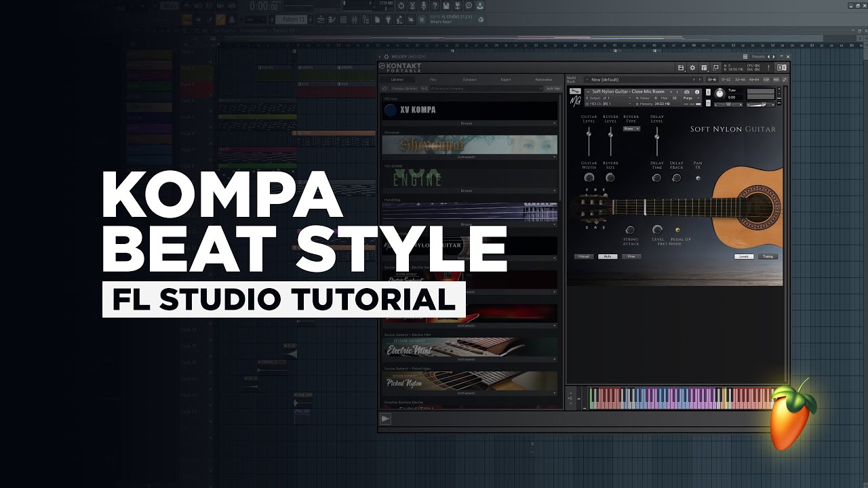868x488 pixels.
Task: Click the Kontakt save (floppy disk) icon
Action: point(681,68)
